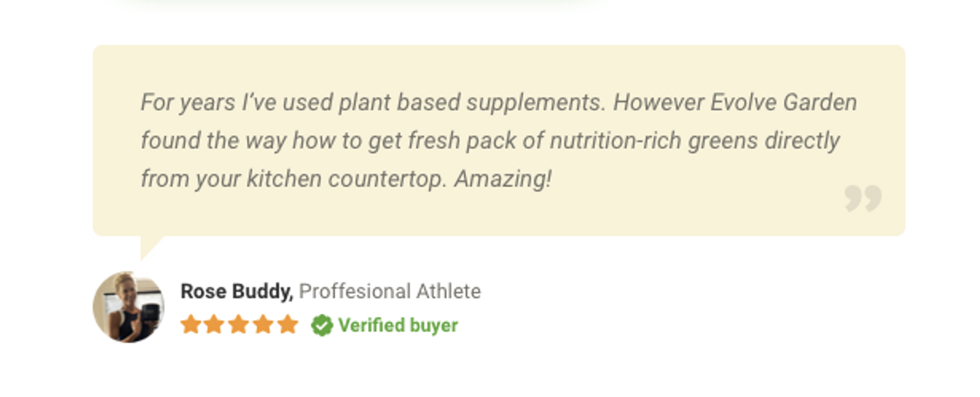Click the closing quotation mark icon

[x=863, y=198]
